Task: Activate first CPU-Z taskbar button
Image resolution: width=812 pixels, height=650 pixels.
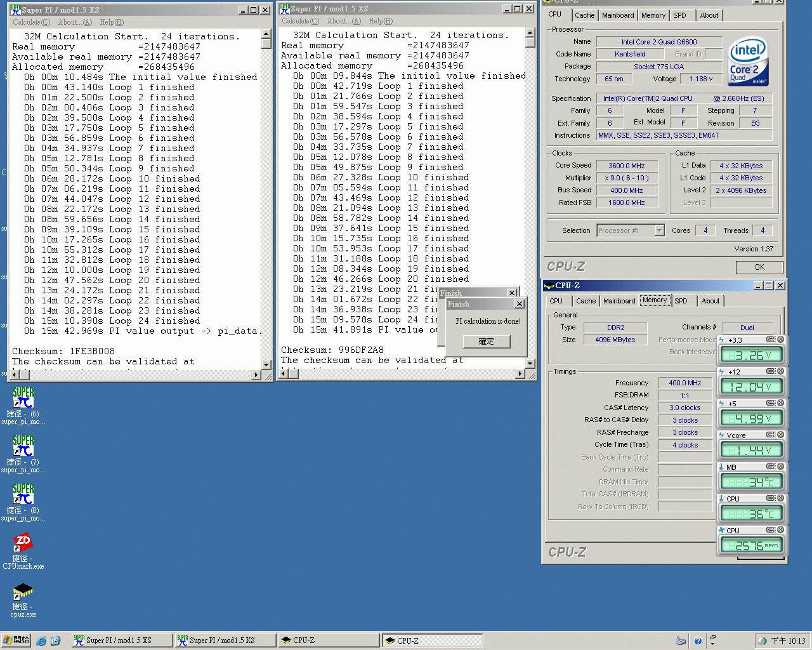Action: tap(328, 640)
